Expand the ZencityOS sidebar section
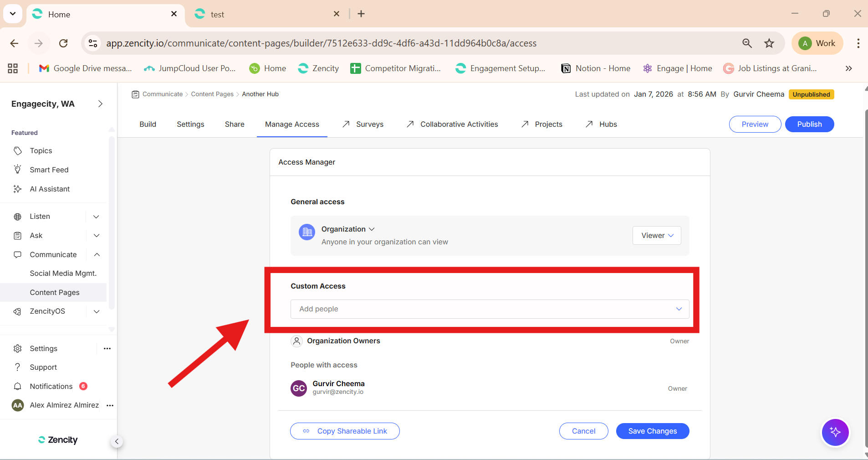The width and height of the screenshot is (868, 460). (96, 311)
